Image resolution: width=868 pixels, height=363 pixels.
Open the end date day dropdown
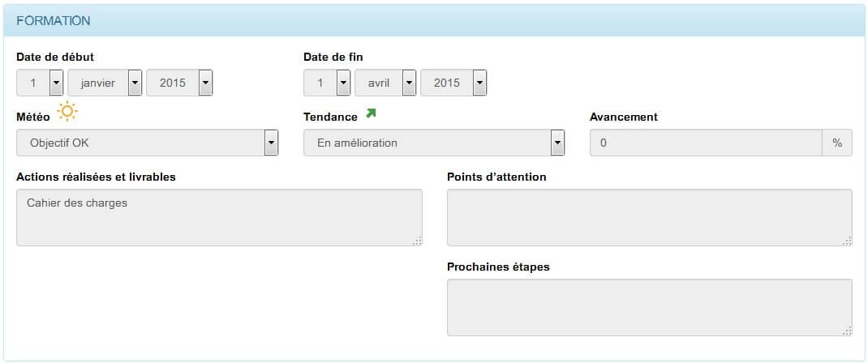coord(327,83)
